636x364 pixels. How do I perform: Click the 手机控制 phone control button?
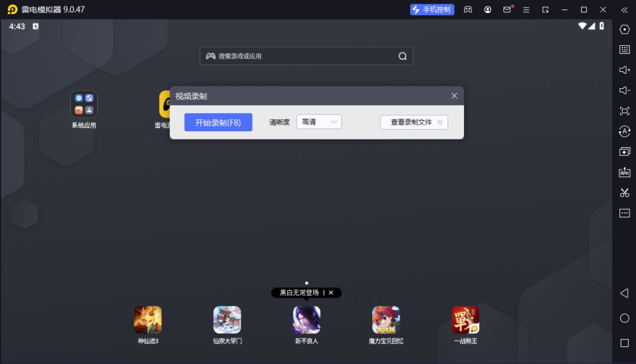432,9
